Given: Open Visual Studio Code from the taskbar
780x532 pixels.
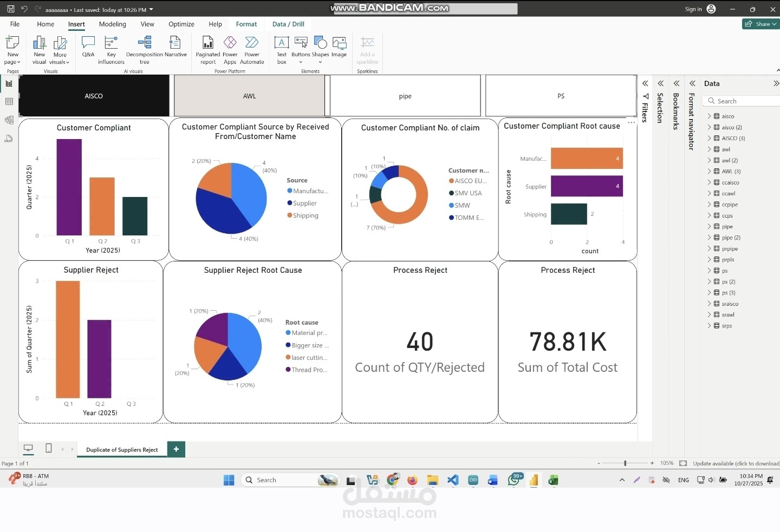Looking at the screenshot, I should (453, 480).
